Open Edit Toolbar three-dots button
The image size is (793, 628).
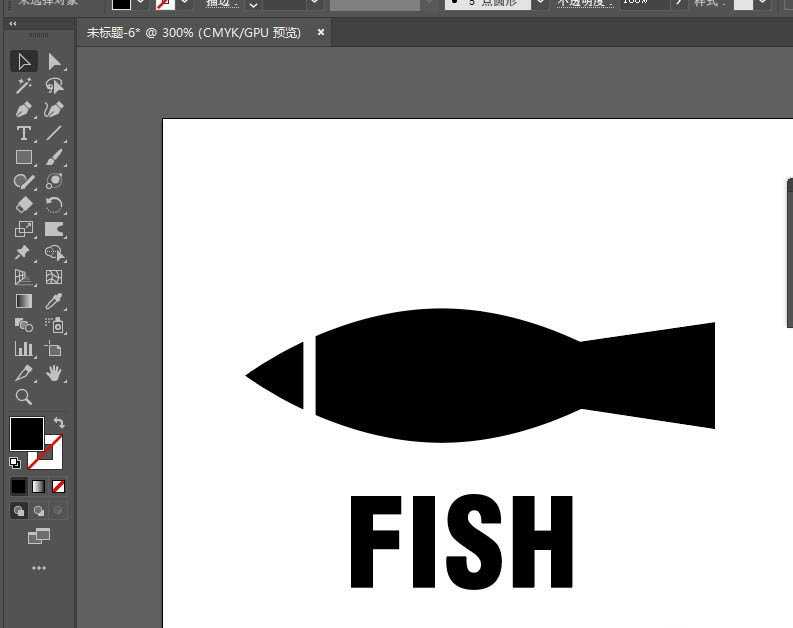point(38,568)
